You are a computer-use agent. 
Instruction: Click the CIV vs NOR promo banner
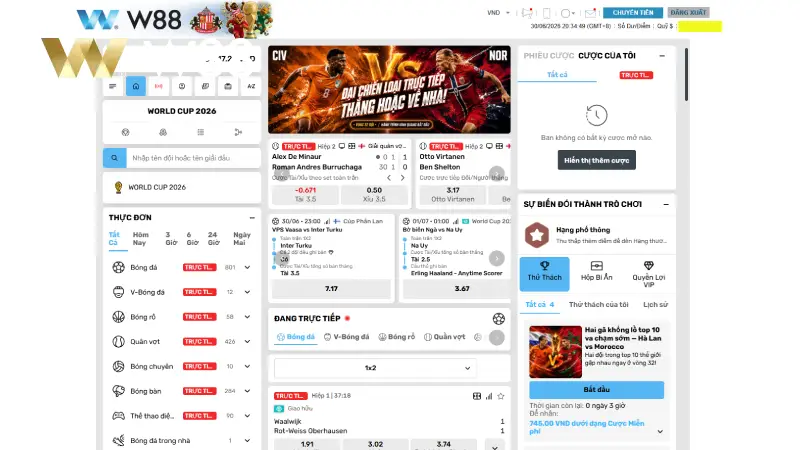(389, 90)
